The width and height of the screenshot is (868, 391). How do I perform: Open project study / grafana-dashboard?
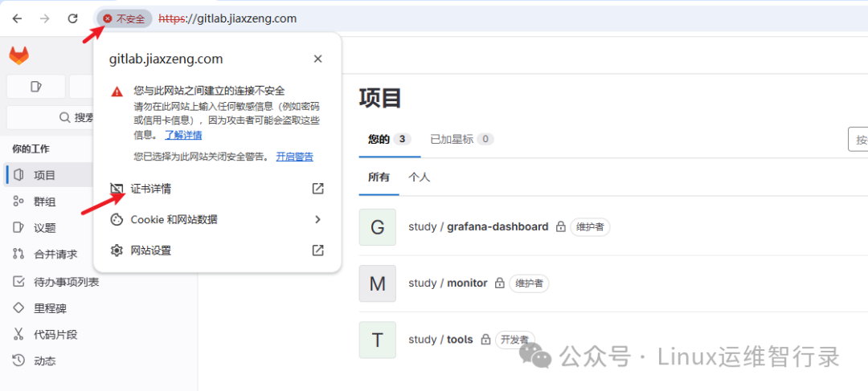478,226
